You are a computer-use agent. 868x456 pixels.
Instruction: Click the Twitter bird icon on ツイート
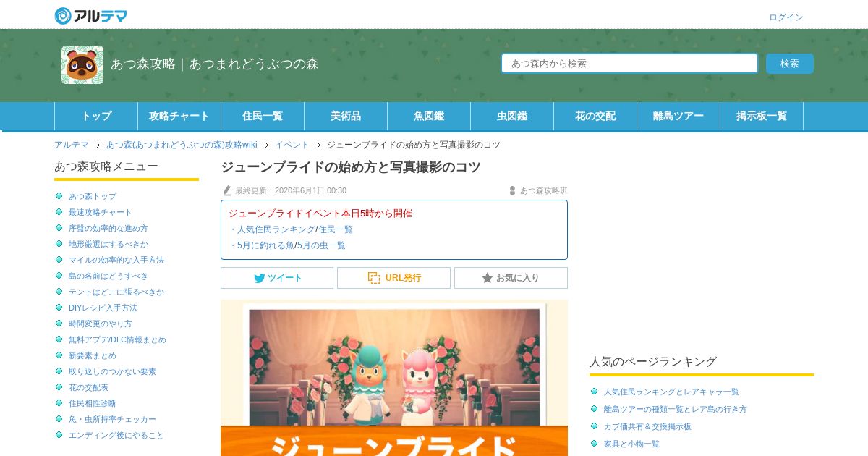tap(259, 278)
